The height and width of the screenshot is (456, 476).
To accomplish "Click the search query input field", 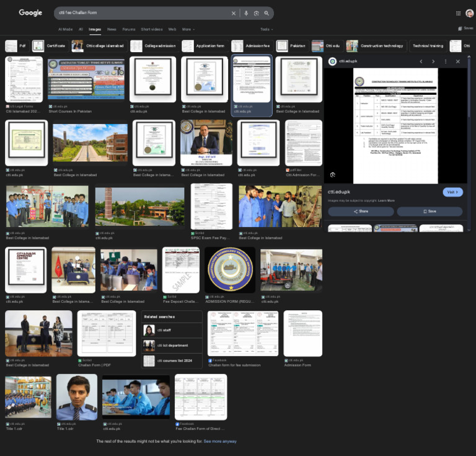I will (143, 13).
